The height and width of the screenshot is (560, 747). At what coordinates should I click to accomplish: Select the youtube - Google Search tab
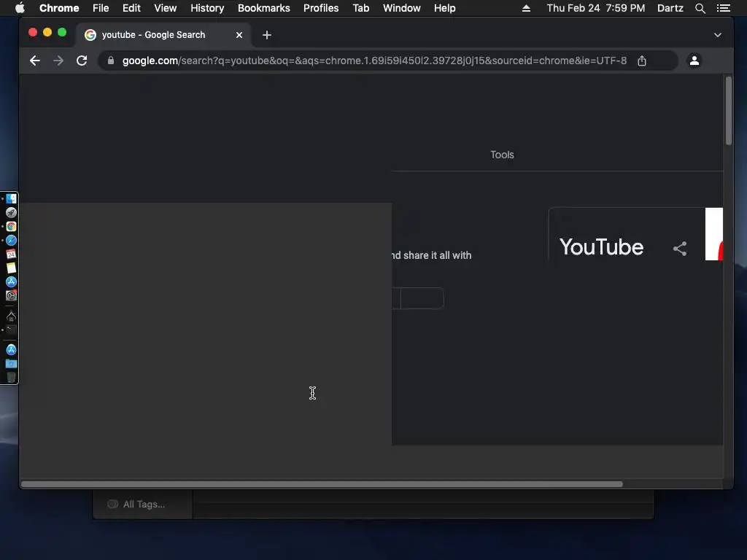click(x=163, y=35)
